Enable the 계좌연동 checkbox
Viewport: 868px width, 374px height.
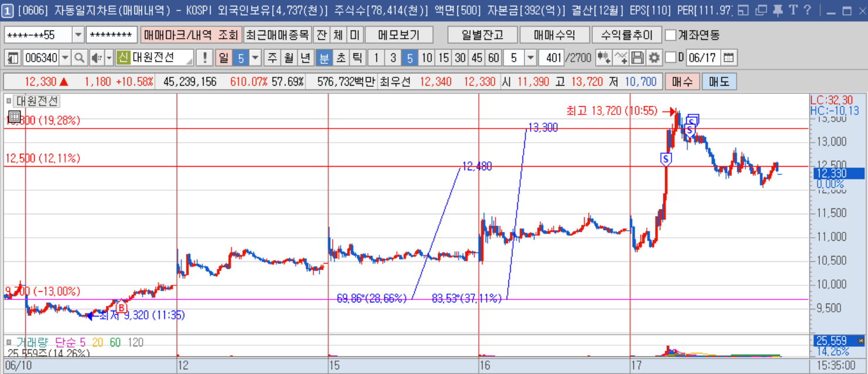tap(670, 35)
